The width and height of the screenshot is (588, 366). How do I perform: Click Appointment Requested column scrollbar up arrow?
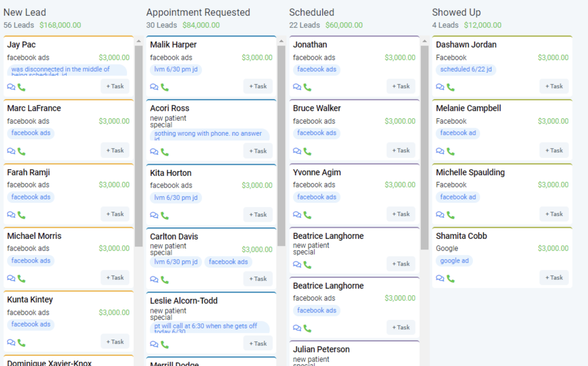point(282,41)
